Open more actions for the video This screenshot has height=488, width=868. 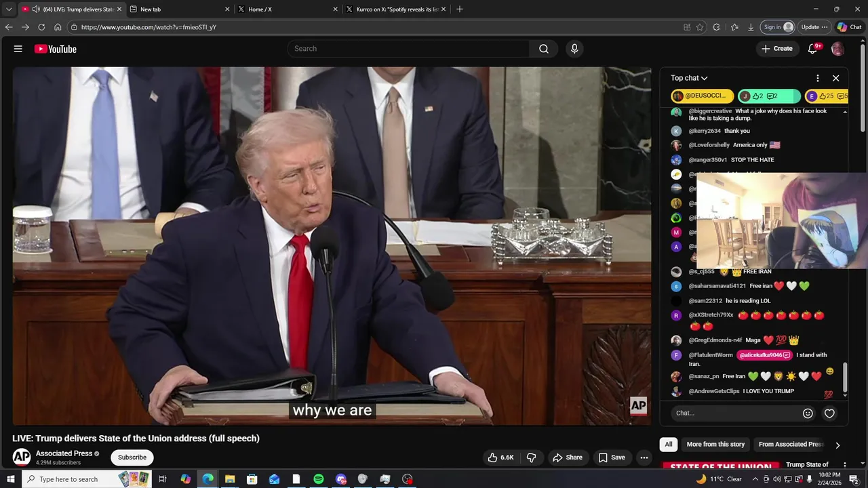pos(644,457)
